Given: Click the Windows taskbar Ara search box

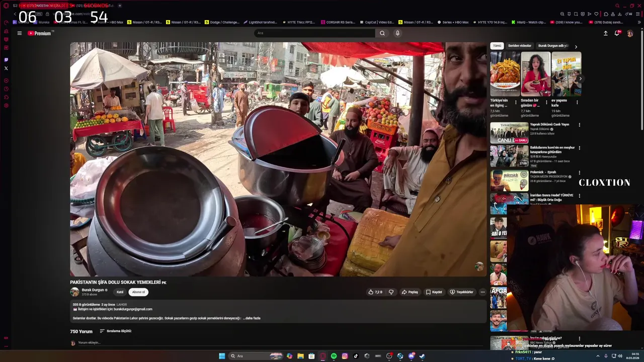Looking at the screenshot, I should tap(256, 356).
